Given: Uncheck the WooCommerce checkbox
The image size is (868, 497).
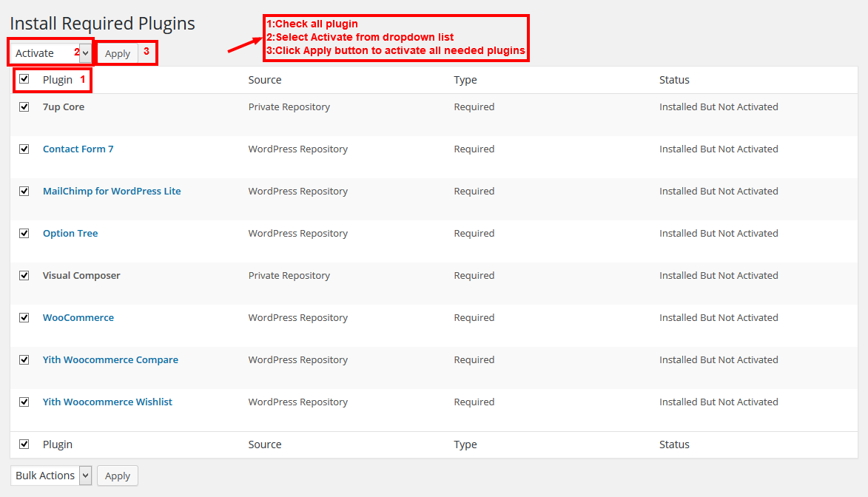Looking at the screenshot, I should point(24,317).
